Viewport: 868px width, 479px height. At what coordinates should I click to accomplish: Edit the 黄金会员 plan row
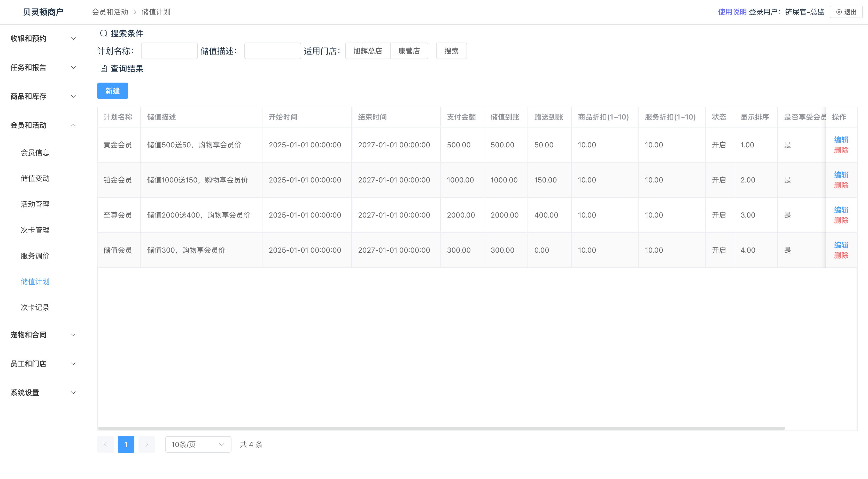(x=841, y=140)
